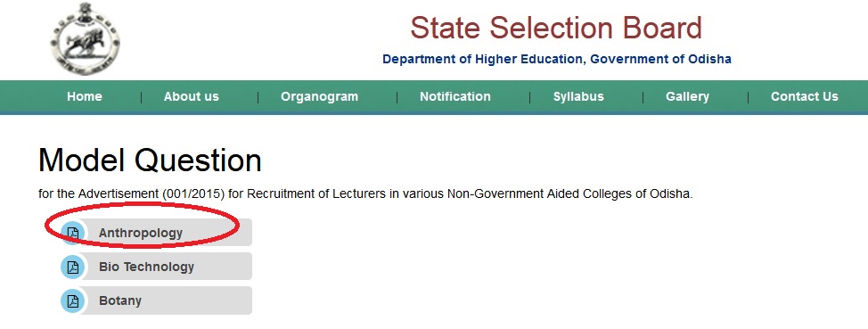This screenshot has height=329, width=868.
Task: Select Organogram in the navigation bar
Action: coord(319,96)
